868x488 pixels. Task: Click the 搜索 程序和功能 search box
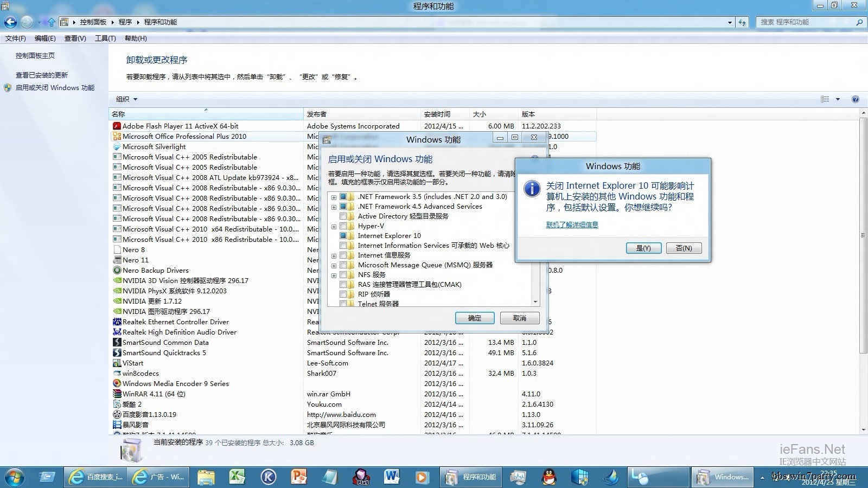[803, 22]
